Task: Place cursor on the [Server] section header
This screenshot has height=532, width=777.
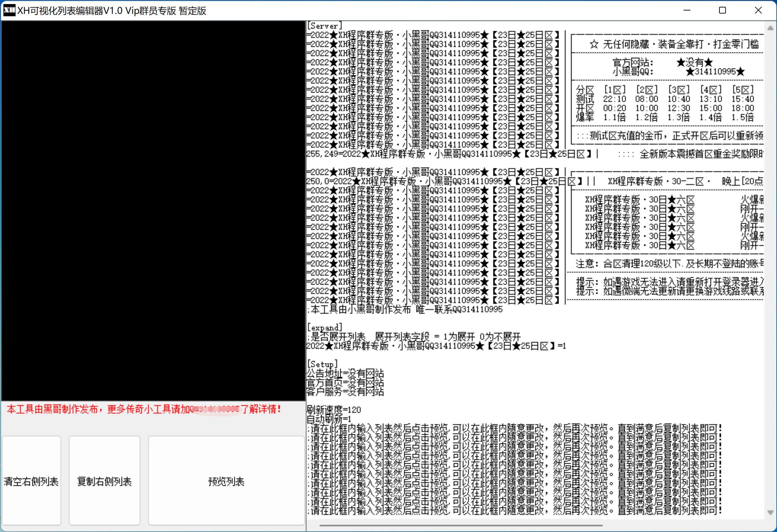Action: click(324, 25)
